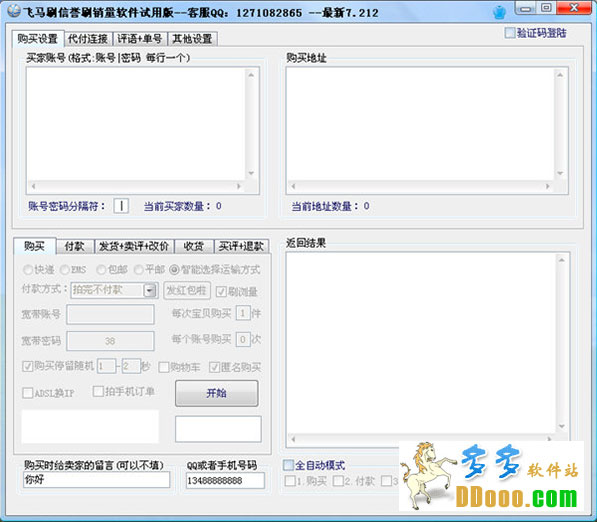Enable the 全自动模式 checkbox
The height and width of the screenshot is (522, 597).
tap(288, 465)
